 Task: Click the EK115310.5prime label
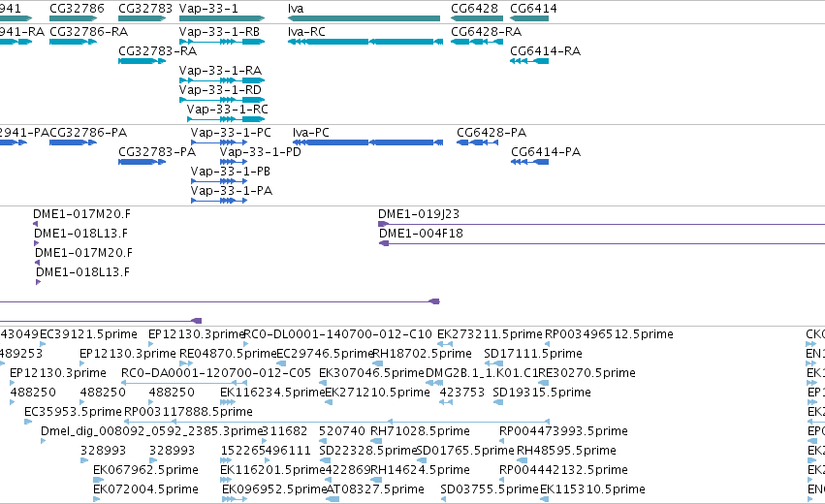pyautogui.click(x=592, y=490)
